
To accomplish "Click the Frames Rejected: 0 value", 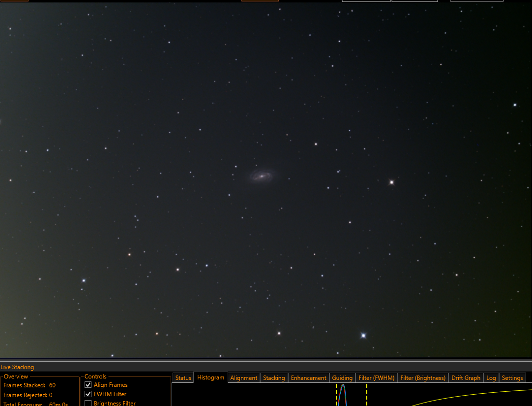I will pyautogui.click(x=51, y=395).
